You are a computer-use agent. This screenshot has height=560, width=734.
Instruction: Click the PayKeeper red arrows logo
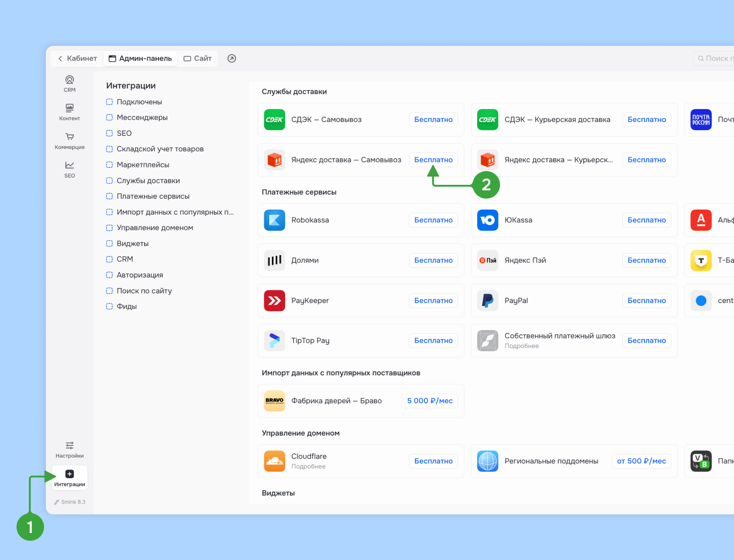coord(274,301)
